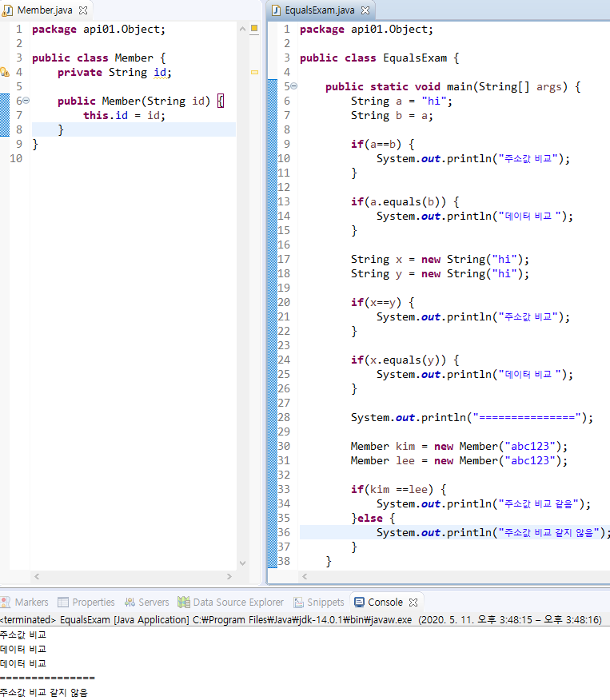Open the Servers view tab

point(147,603)
